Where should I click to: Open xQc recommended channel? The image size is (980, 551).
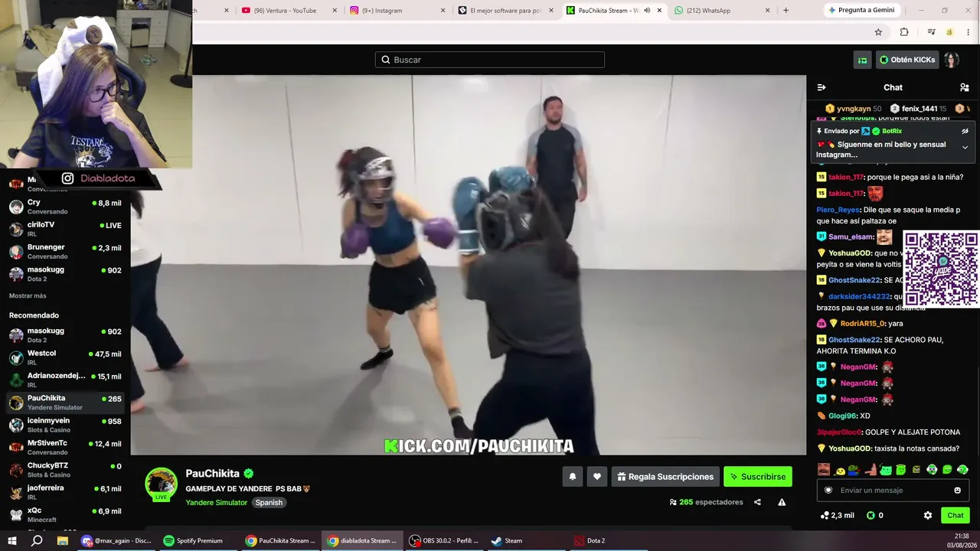click(65, 514)
